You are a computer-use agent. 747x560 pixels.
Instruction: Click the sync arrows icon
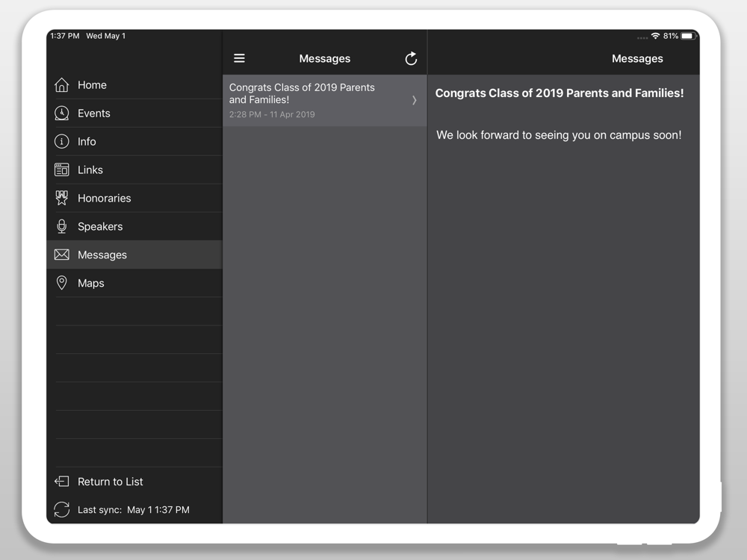(x=62, y=510)
